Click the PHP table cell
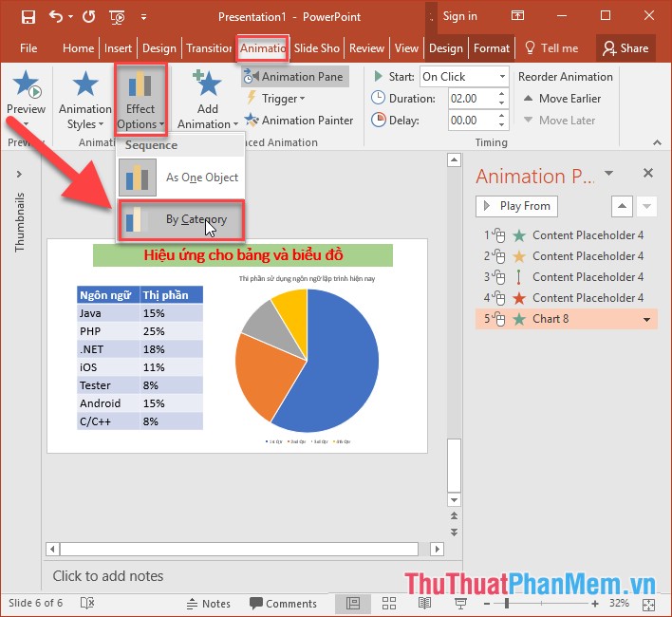This screenshot has width=672, height=617. tap(108, 331)
